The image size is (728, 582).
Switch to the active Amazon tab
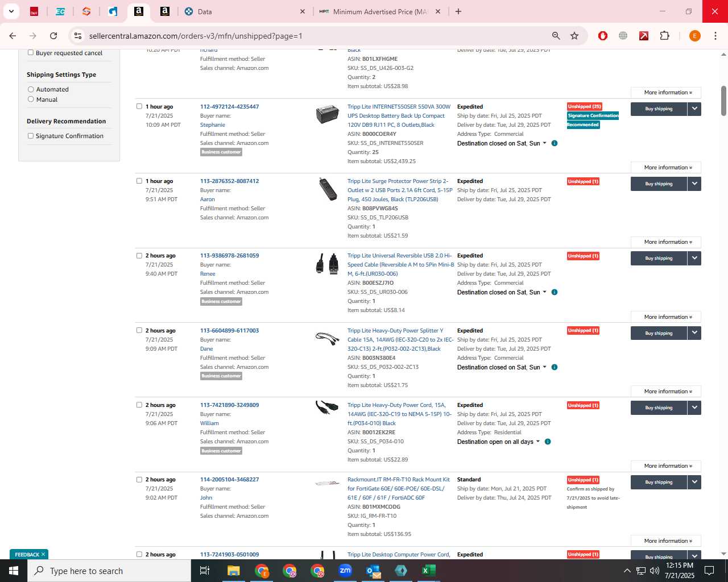(x=139, y=11)
